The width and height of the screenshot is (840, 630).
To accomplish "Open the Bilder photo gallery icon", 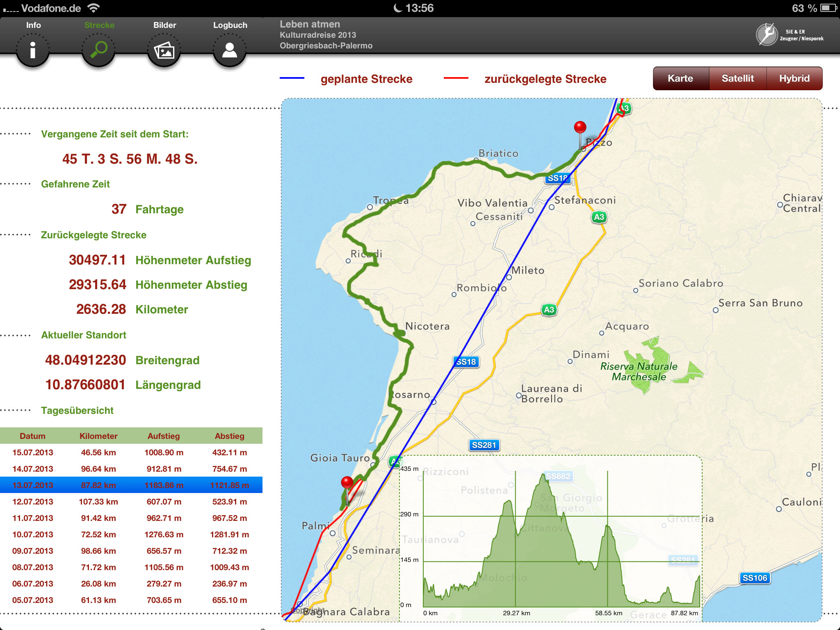I will [x=164, y=51].
